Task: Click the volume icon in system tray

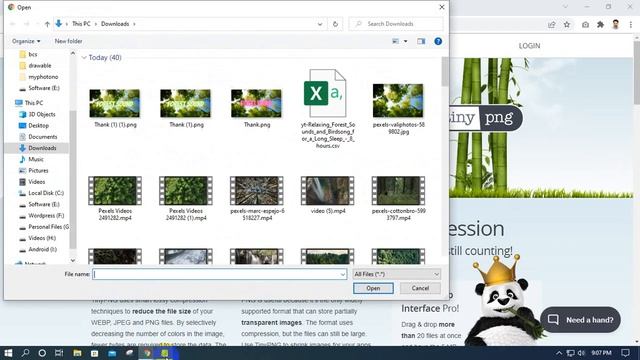Action: pos(581,353)
